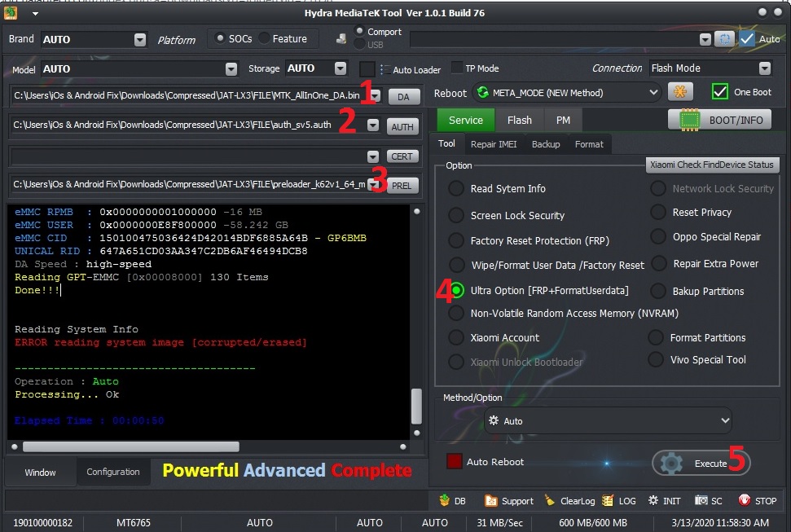The height and width of the screenshot is (532, 791).
Task: Click the DA file browse button
Action: [x=403, y=97]
